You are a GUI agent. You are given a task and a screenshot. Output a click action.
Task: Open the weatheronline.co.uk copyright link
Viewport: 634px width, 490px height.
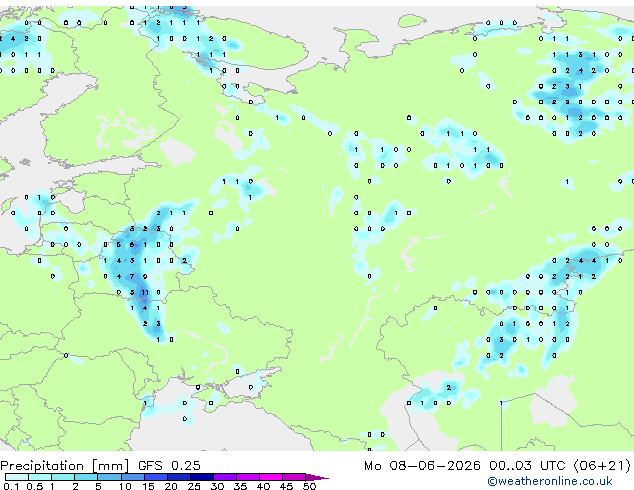550,481
